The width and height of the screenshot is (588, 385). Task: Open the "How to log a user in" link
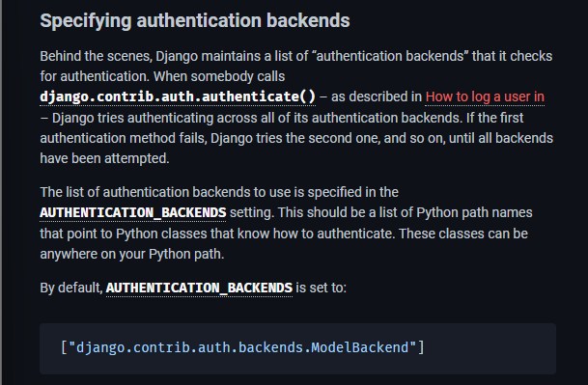(485, 96)
